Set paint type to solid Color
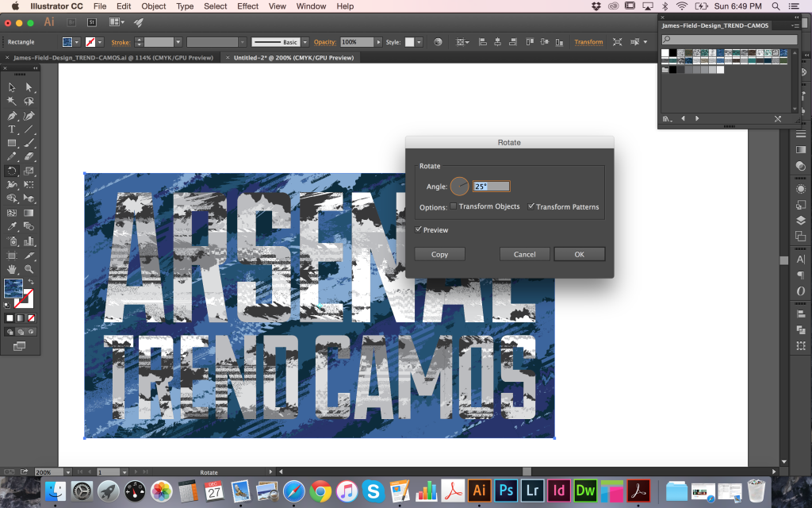Image resolution: width=812 pixels, height=508 pixels. (x=10, y=318)
